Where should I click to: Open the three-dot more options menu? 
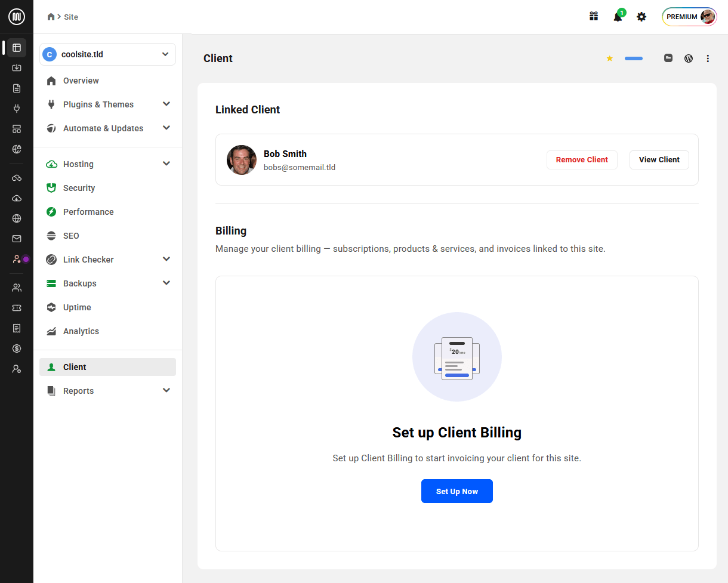tap(708, 58)
